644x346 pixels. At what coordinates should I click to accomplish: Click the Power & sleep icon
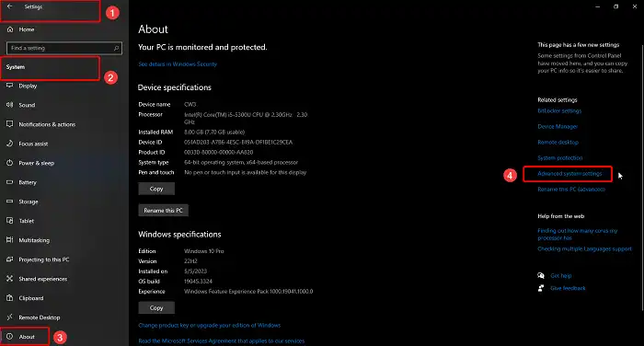(10, 163)
